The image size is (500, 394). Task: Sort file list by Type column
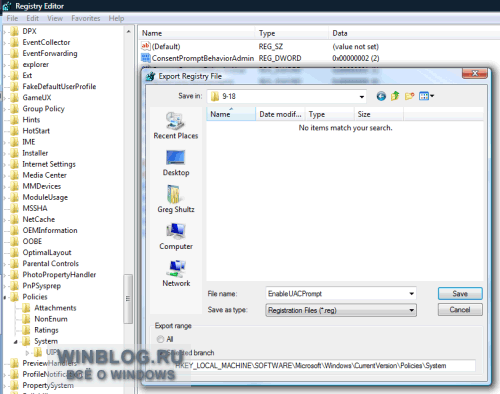(329, 114)
